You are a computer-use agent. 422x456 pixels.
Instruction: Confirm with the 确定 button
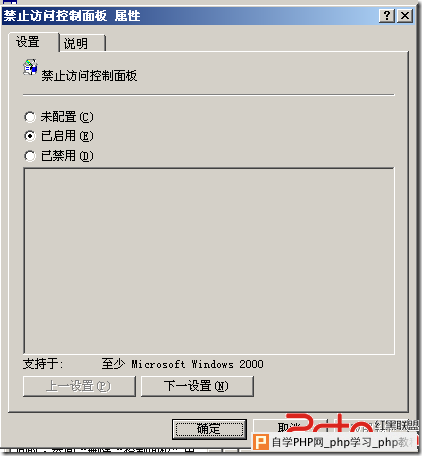(209, 429)
